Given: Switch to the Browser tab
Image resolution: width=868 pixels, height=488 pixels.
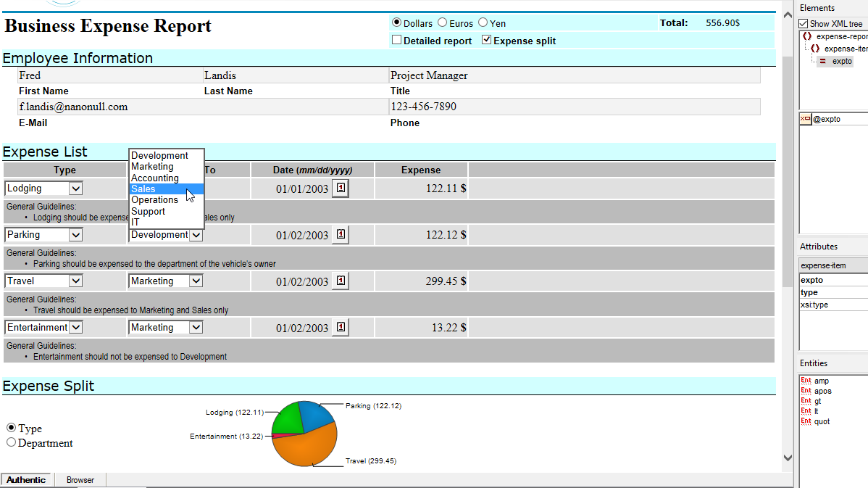Looking at the screenshot, I should 80,480.
